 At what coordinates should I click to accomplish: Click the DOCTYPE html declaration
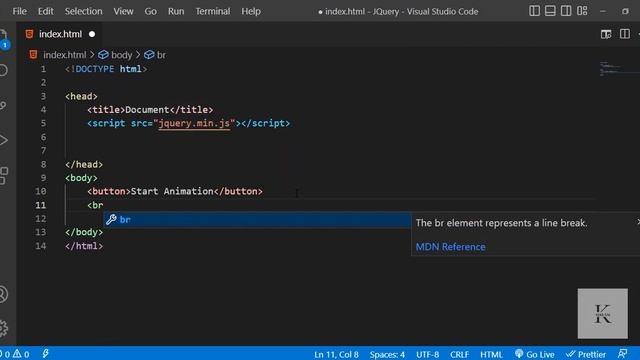point(106,69)
